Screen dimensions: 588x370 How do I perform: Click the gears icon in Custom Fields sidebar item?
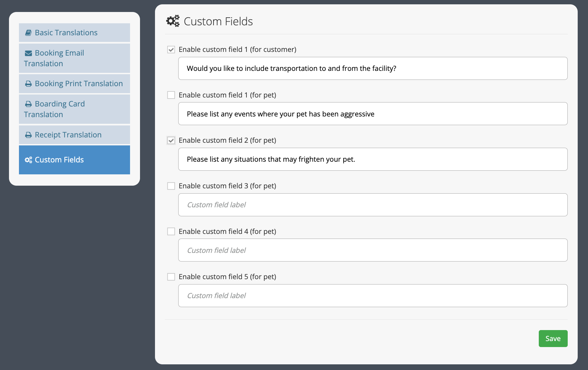(29, 160)
